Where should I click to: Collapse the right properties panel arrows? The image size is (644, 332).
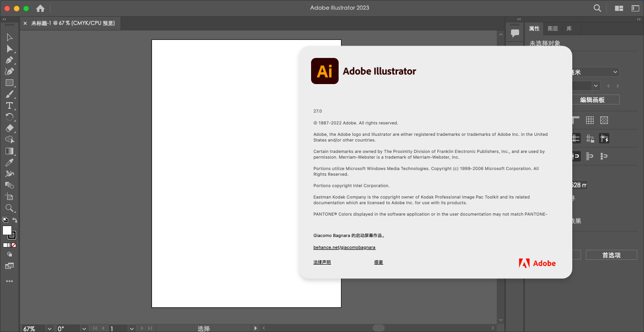click(x=639, y=19)
